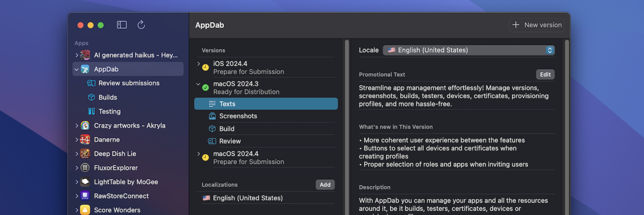Click the Texts lines icon
This screenshot has height=215, width=644.
(x=212, y=104)
